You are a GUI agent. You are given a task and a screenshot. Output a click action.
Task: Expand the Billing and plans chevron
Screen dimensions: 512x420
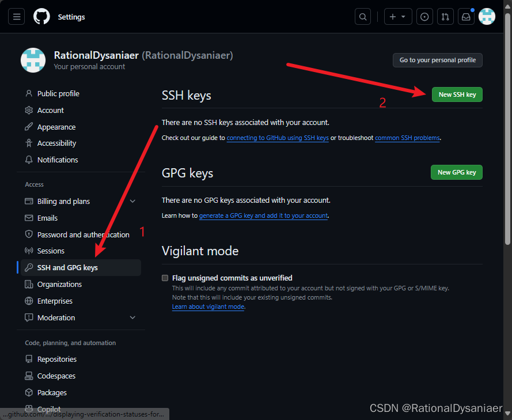tap(132, 201)
